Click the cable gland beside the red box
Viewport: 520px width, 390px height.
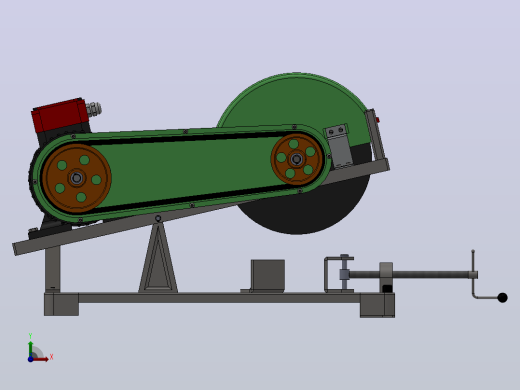[94, 109]
